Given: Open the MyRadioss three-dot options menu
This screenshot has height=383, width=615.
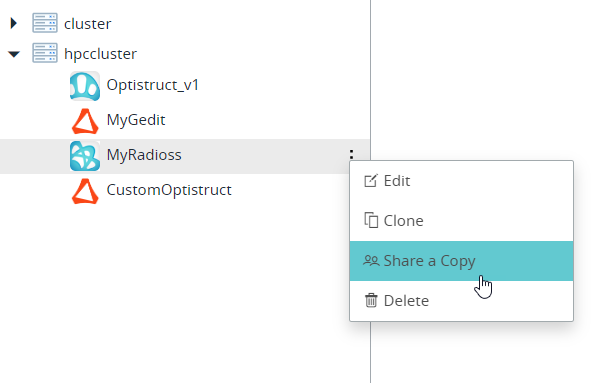Looking at the screenshot, I should [x=351, y=155].
